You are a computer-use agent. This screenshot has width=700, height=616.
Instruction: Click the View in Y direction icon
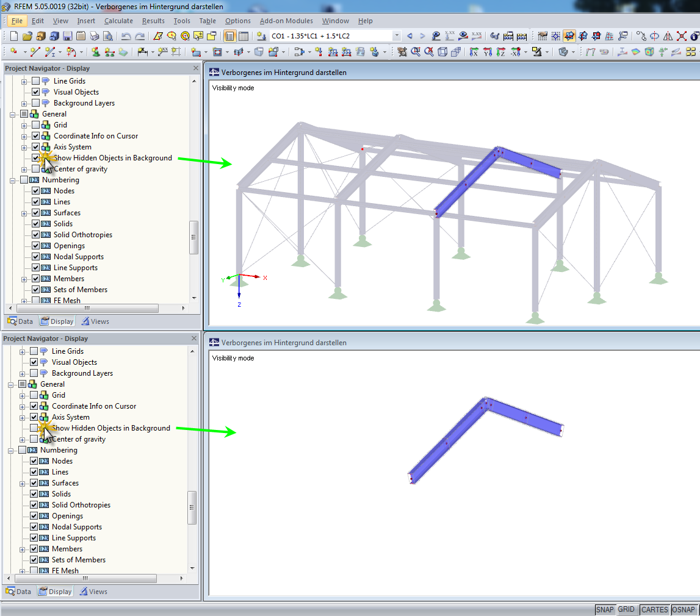tap(488, 52)
